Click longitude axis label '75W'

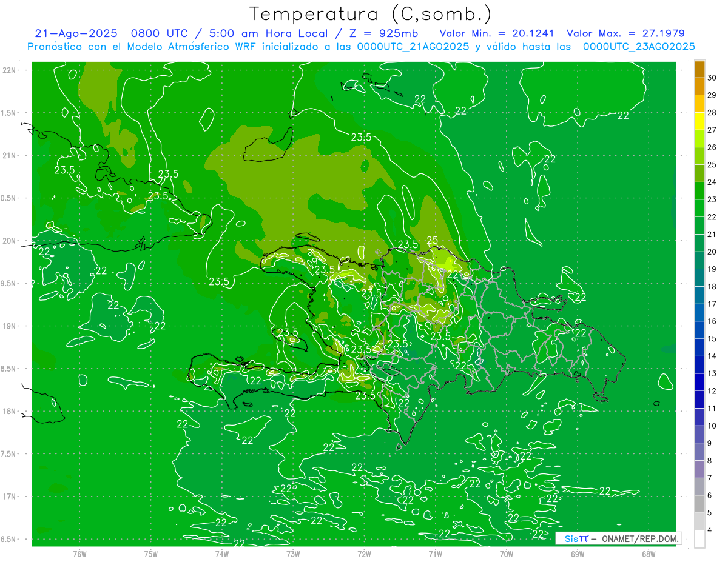151,554
